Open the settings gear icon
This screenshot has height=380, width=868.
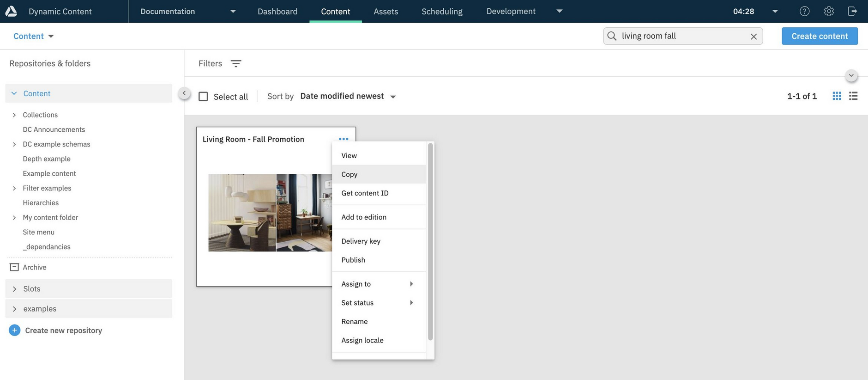point(829,11)
